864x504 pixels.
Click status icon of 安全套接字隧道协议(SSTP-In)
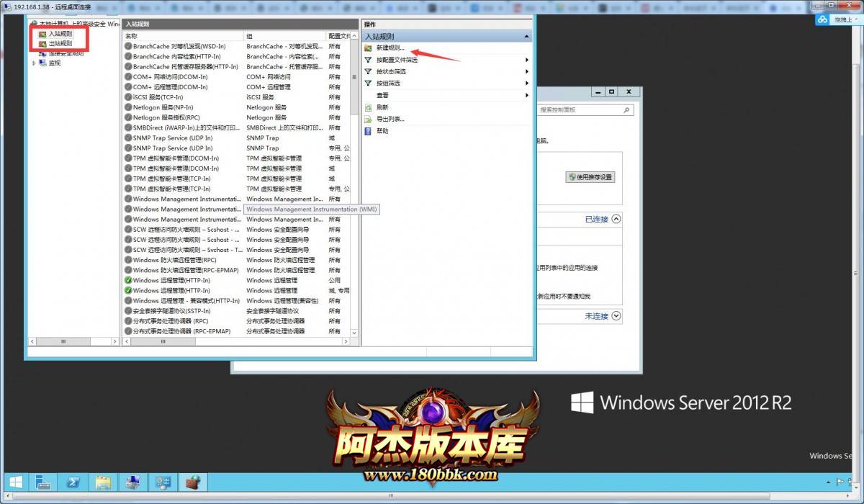(x=128, y=311)
